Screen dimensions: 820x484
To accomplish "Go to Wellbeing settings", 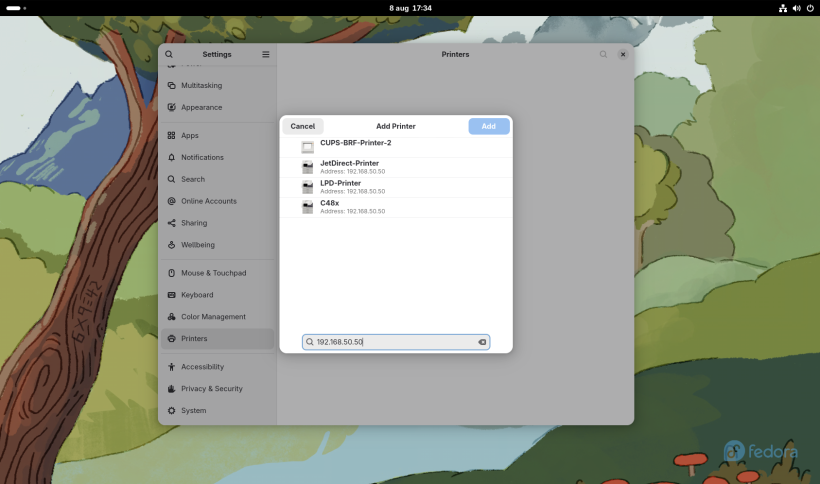I will (218, 245).
